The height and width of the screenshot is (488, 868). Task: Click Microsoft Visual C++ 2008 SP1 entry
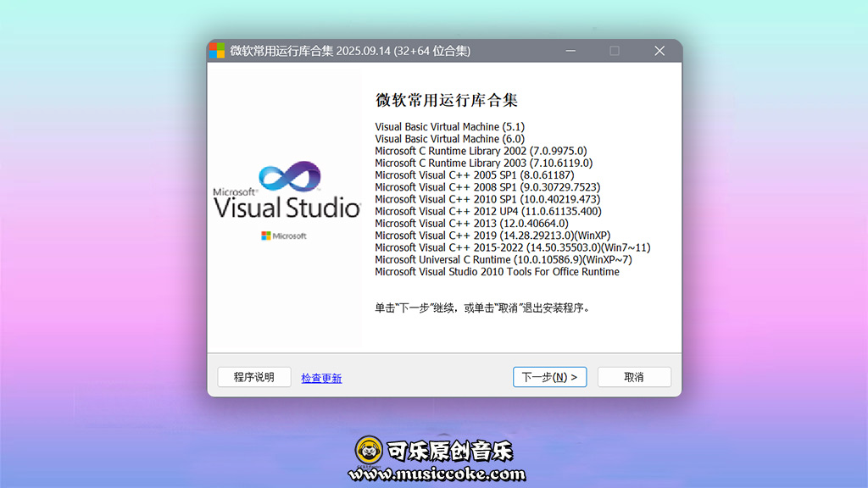487,187
